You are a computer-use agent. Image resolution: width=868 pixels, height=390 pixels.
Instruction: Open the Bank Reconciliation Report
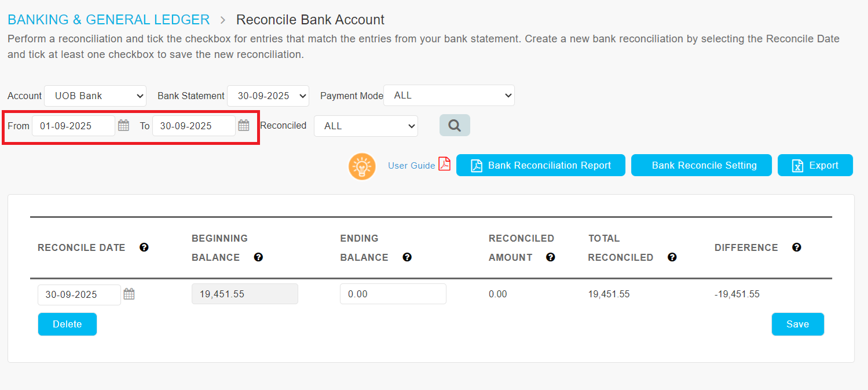tap(541, 165)
